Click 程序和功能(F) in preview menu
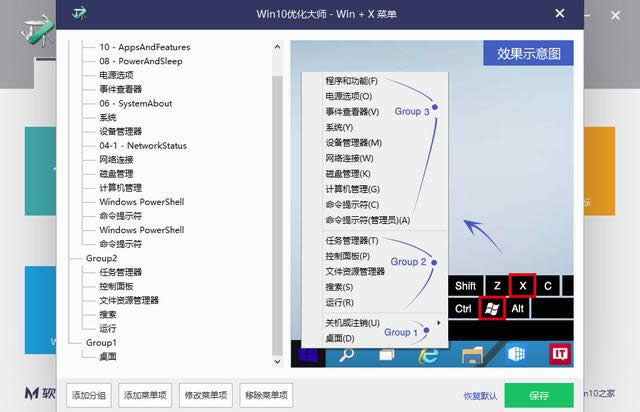Viewport: 640px width, 412px height. pyautogui.click(x=351, y=80)
